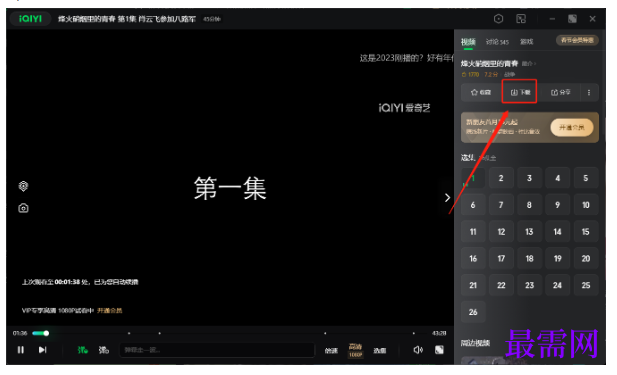617x375 pixels.
Task: Select episode 8
Action: (529, 205)
